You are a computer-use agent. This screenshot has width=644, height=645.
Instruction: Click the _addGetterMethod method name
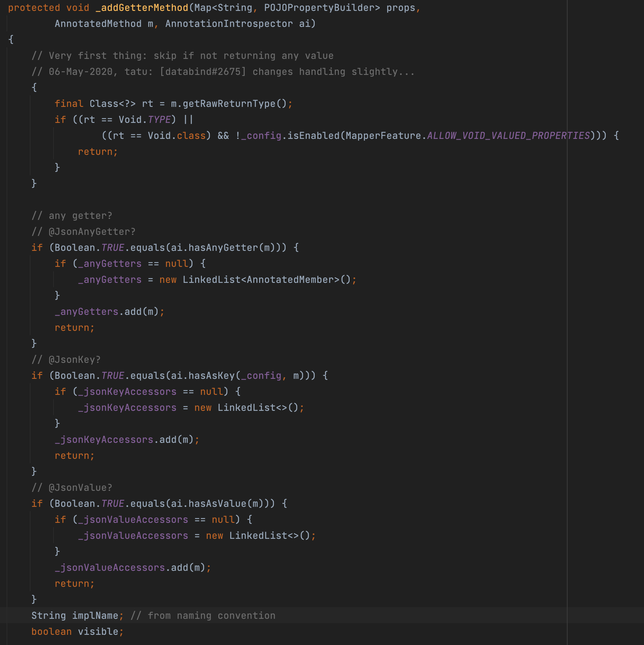[x=142, y=8]
